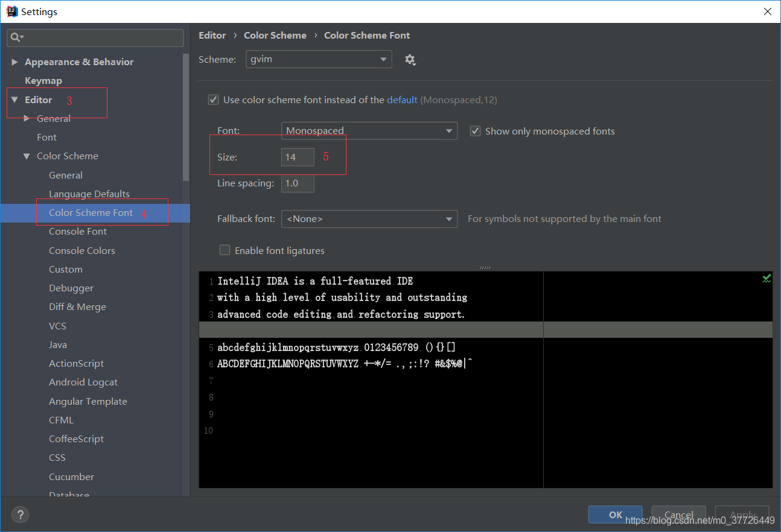Select Color Scheme Font tree item
781x532 pixels.
(x=91, y=213)
